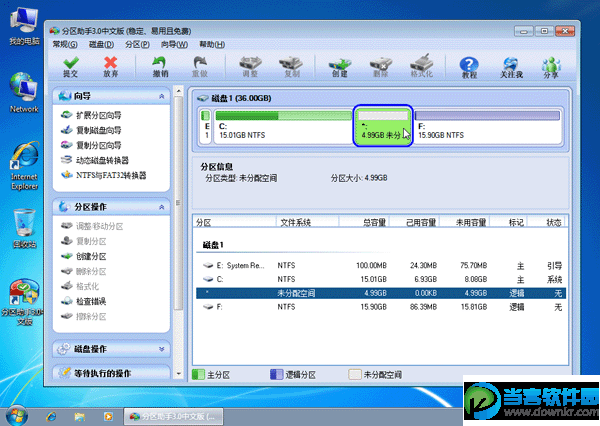Open the 向导(W) menu

[x=174, y=44]
